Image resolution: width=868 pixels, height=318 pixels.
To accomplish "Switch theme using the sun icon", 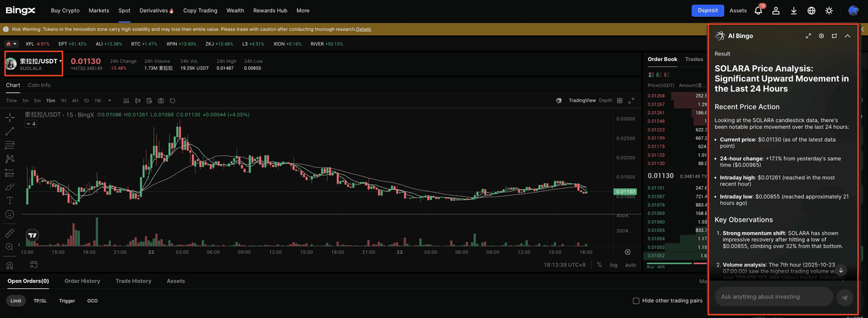I will (829, 11).
